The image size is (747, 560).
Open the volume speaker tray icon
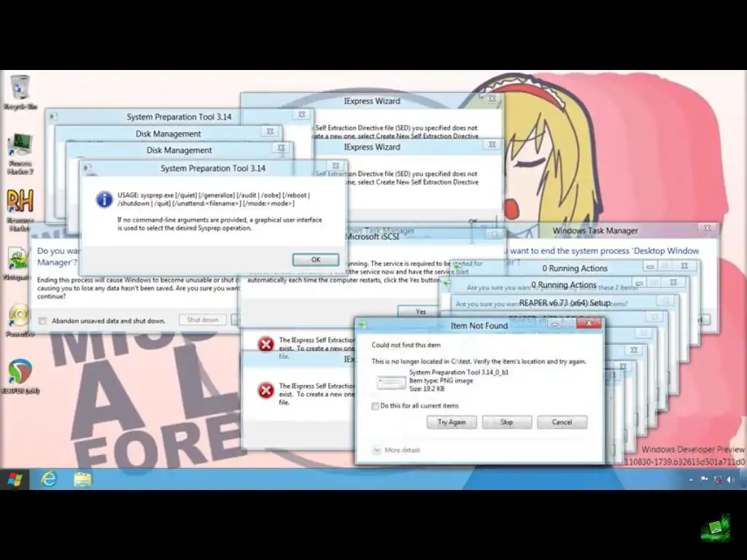pos(731,480)
